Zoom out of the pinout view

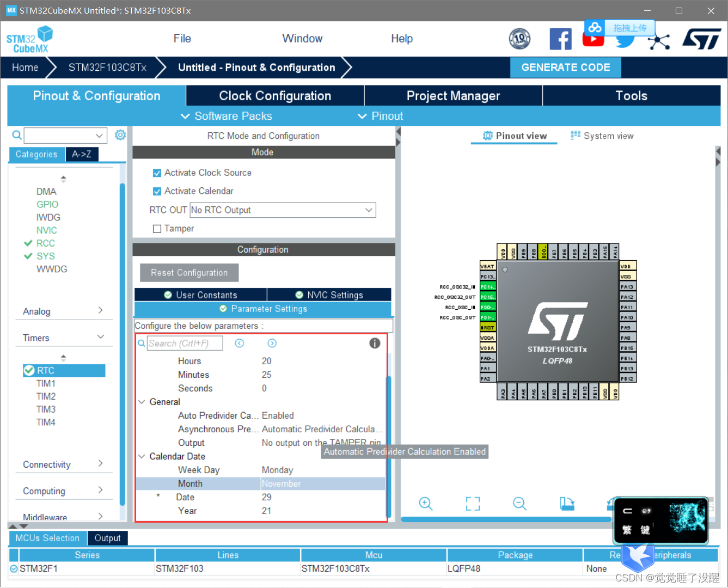point(520,504)
